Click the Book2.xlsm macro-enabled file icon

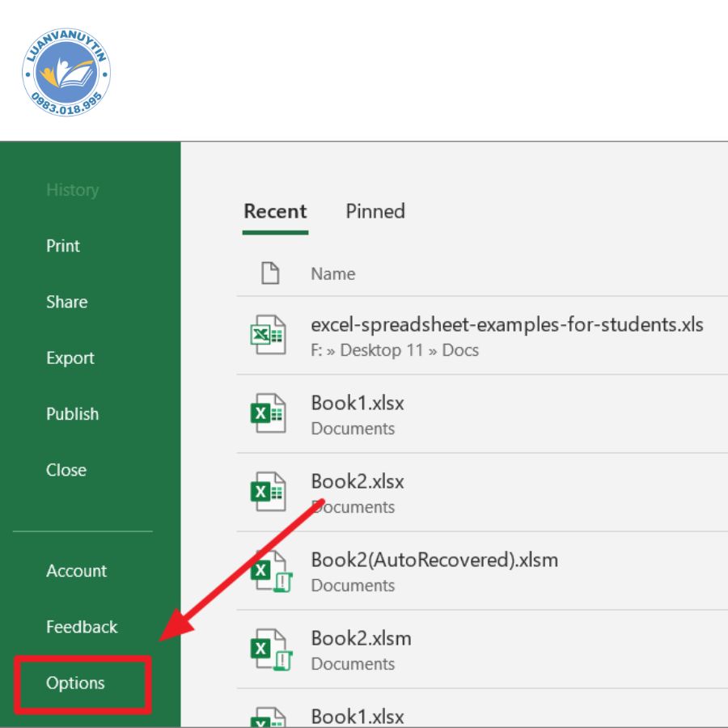[269, 650]
